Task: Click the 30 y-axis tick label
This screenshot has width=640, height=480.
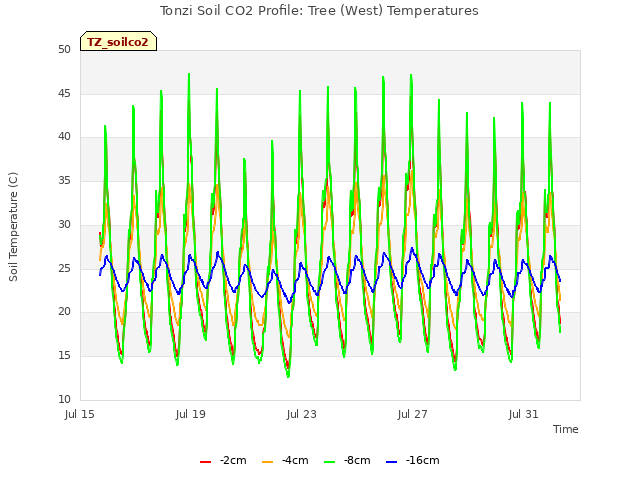Action: pyautogui.click(x=64, y=224)
